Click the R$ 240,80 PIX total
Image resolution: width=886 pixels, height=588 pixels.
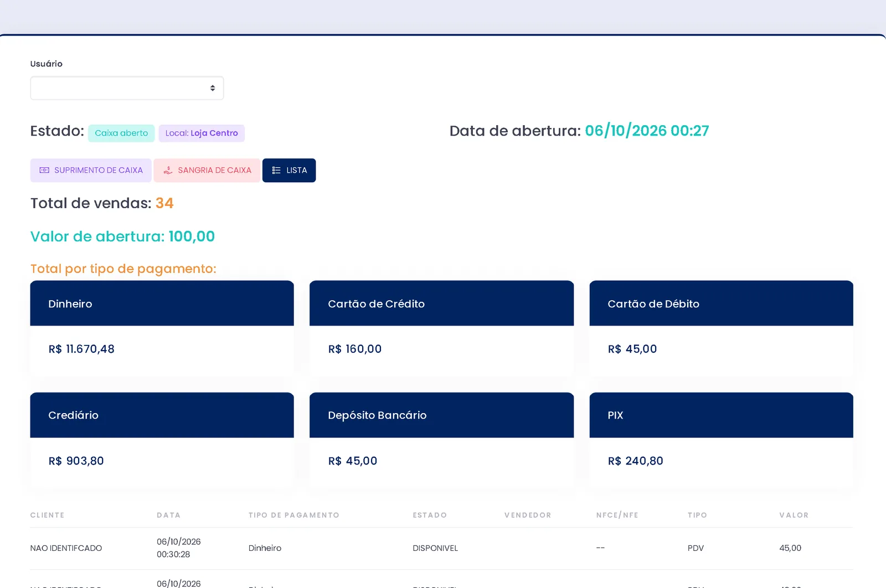(x=635, y=461)
